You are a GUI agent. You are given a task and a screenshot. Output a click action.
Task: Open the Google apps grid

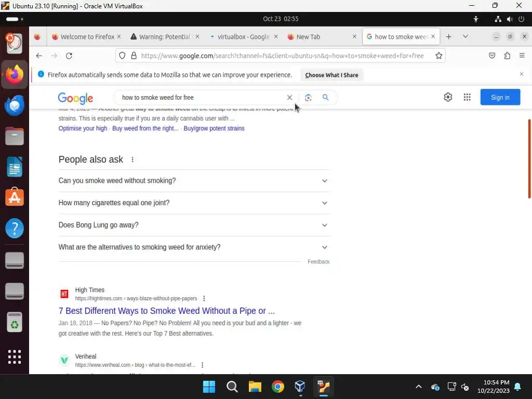467,97
